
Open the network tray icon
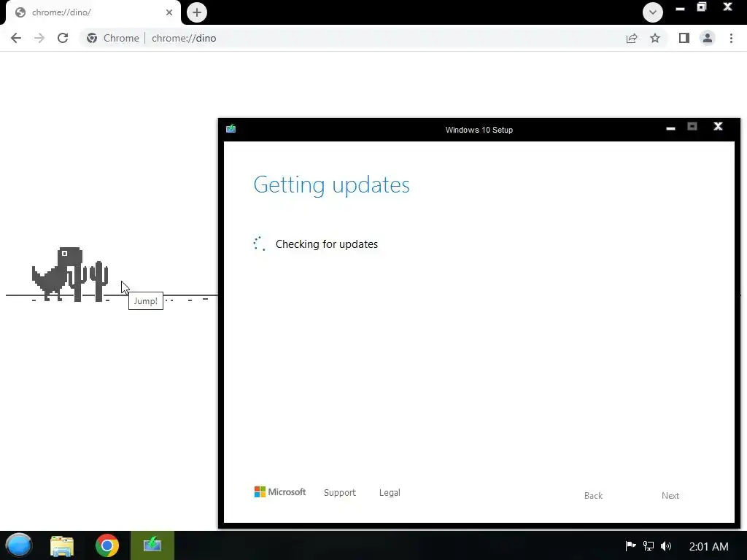point(649,546)
